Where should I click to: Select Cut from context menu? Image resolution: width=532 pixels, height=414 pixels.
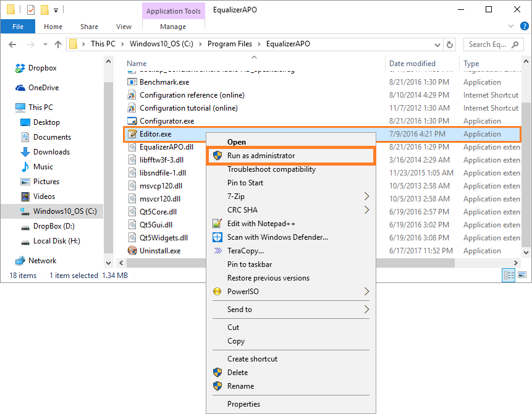291,327
